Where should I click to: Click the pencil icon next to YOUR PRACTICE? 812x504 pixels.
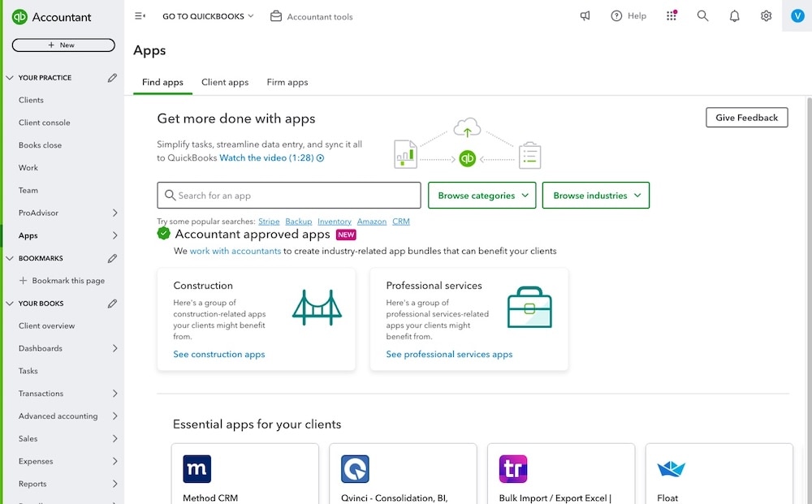(112, 77)
